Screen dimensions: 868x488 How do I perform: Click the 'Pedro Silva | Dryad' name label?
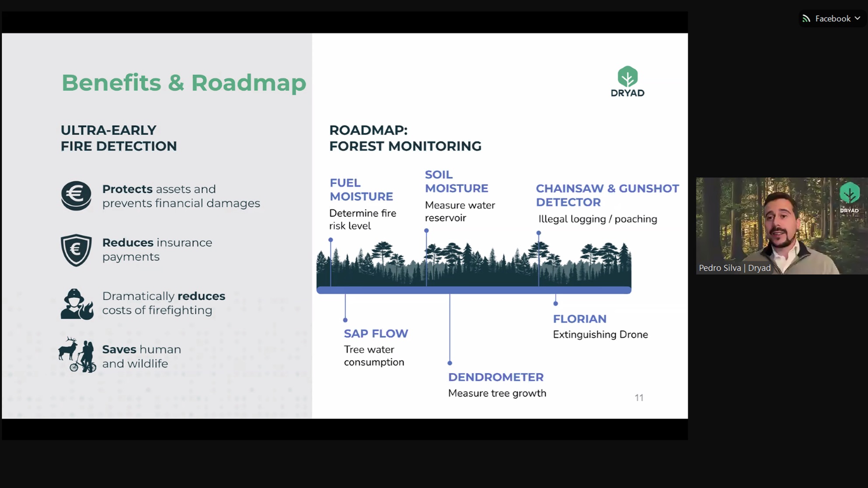[735, 268]
